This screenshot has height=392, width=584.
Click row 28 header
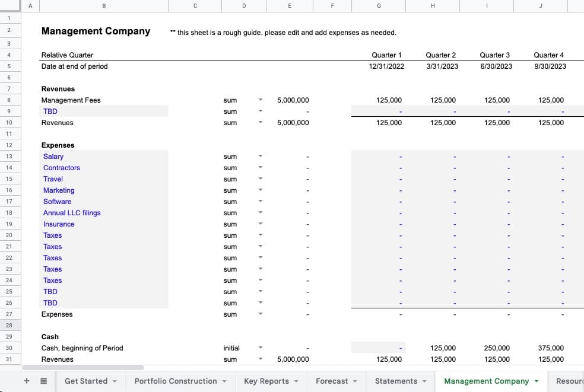pyautogui.click(x=9, y=326)
